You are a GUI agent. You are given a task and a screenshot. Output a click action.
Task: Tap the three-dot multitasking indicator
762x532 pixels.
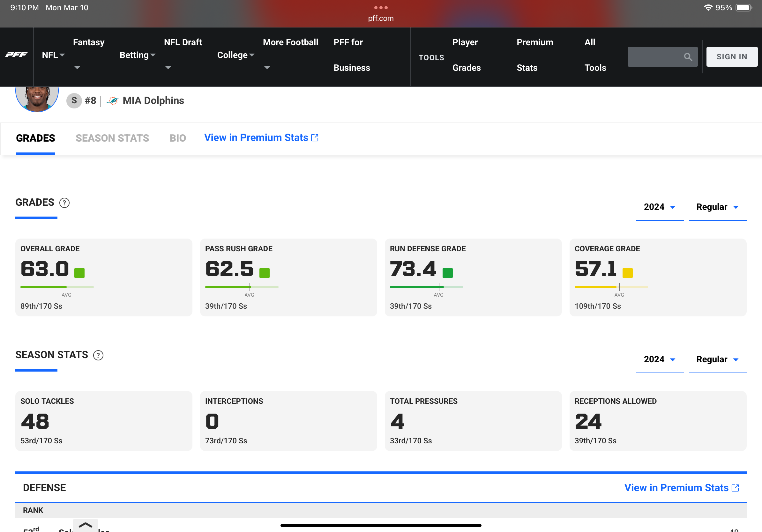pos(381,7)
